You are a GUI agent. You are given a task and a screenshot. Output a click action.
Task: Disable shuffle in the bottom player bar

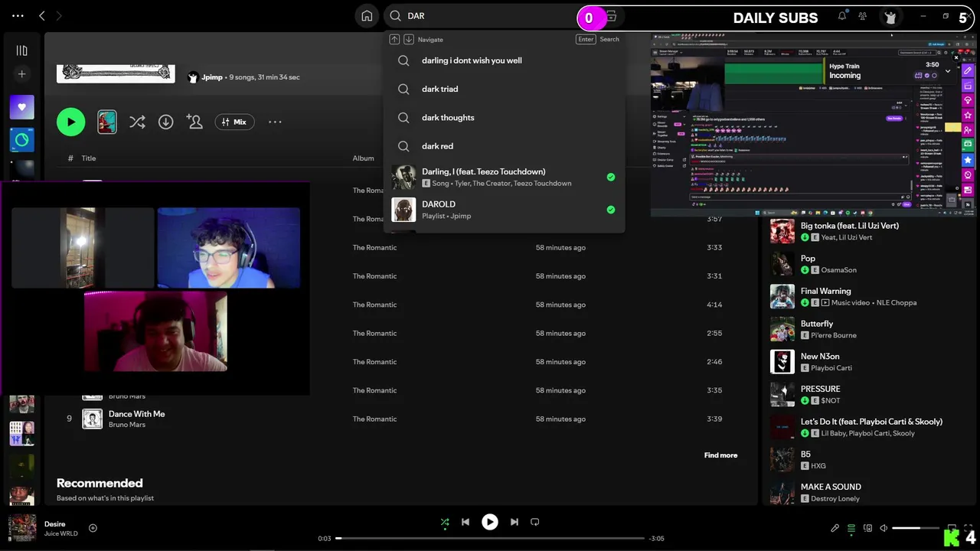click(x=445, y=522)
